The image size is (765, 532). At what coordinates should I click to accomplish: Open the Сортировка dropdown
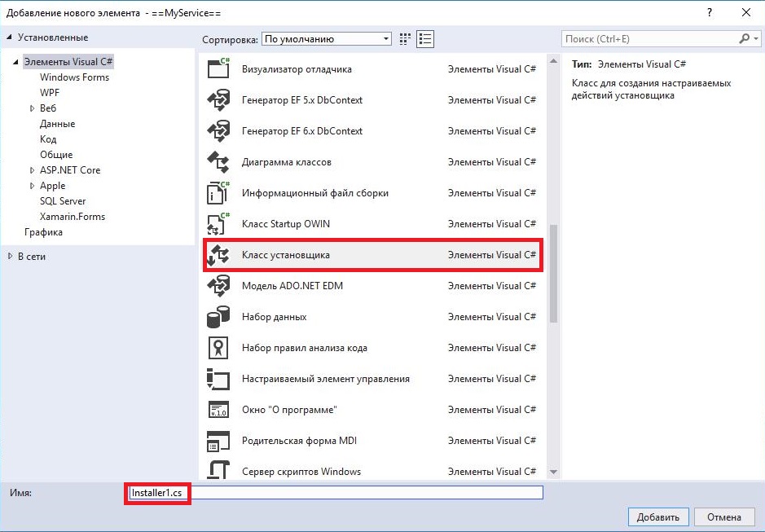pos(327,39)
